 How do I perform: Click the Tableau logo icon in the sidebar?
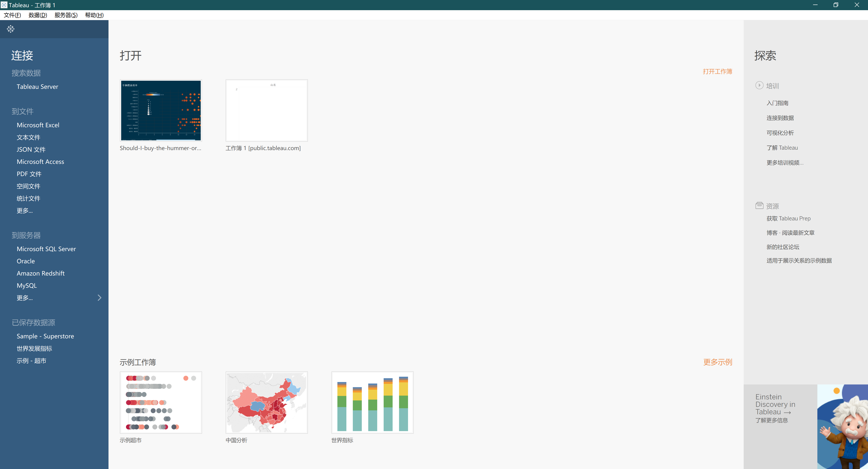point(10,29)
